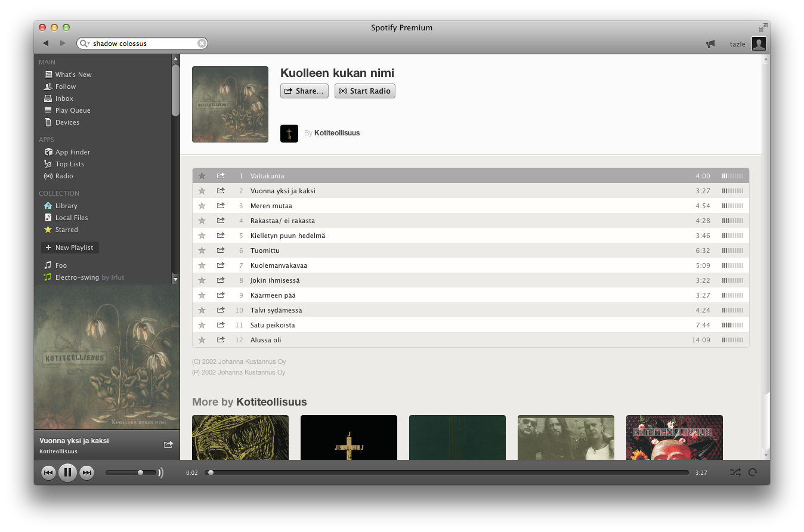Screen dimensions: 804x532
Task: Clear the search field text
Action: coord(202,44)
